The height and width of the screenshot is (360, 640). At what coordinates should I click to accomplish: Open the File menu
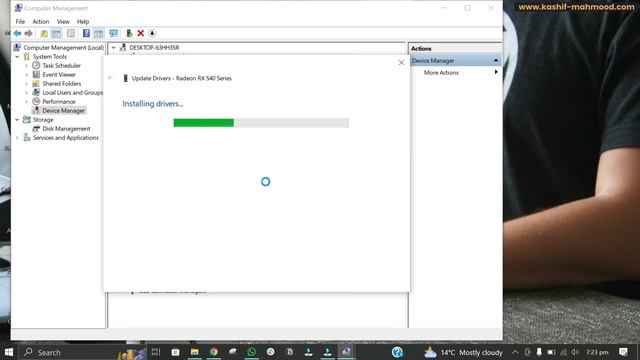[20, 22]
